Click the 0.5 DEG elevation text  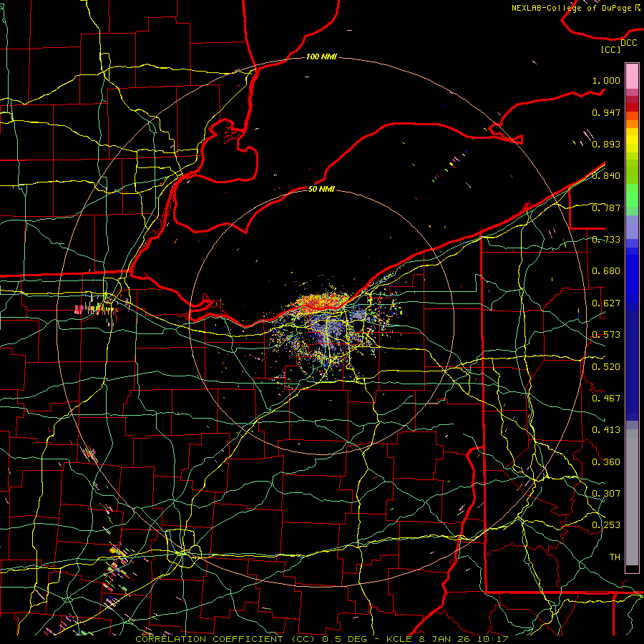(x=346, y=639)
